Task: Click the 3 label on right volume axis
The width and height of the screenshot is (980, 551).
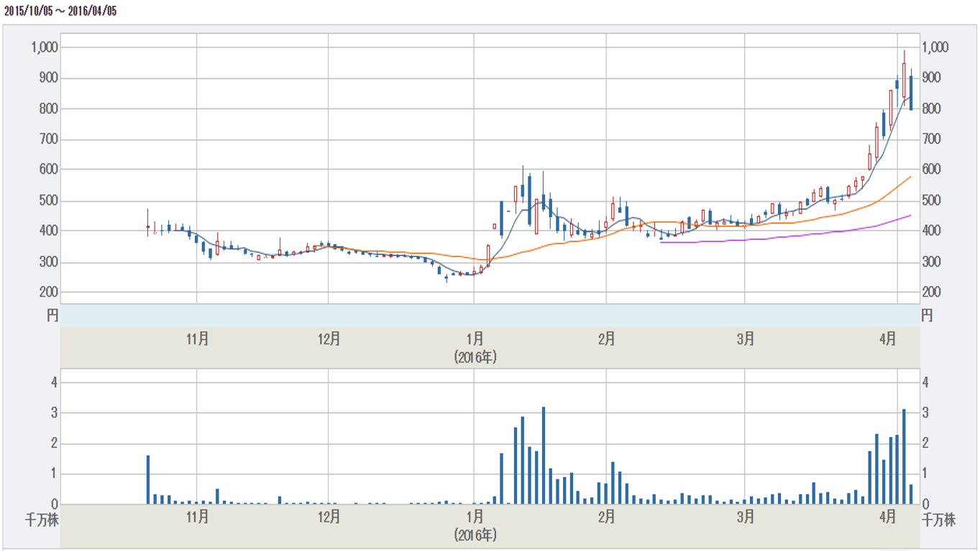Action: coord(926,413)
